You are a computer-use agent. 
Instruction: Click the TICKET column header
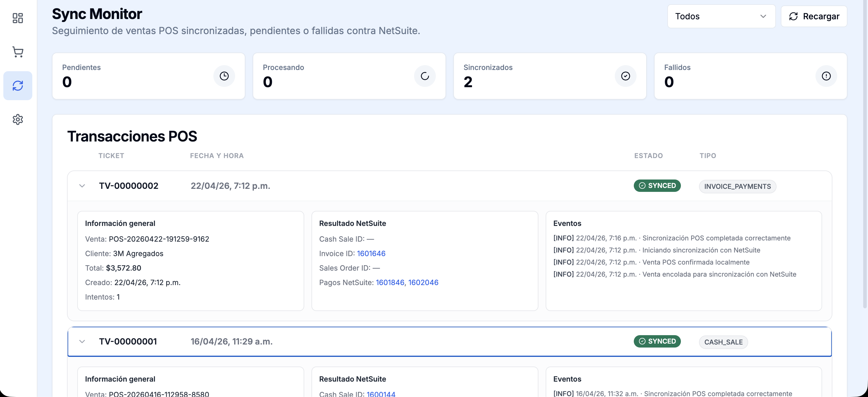pos(111,156)
